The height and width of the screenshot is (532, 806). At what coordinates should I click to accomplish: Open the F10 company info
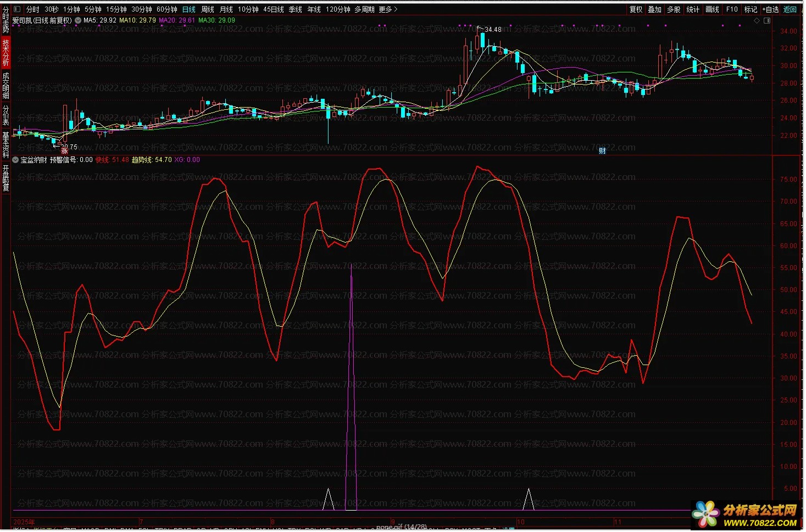732,9
